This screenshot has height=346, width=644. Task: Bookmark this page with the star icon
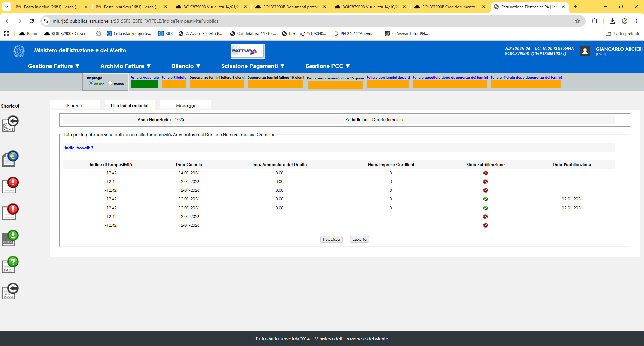[x=578, y=21]
